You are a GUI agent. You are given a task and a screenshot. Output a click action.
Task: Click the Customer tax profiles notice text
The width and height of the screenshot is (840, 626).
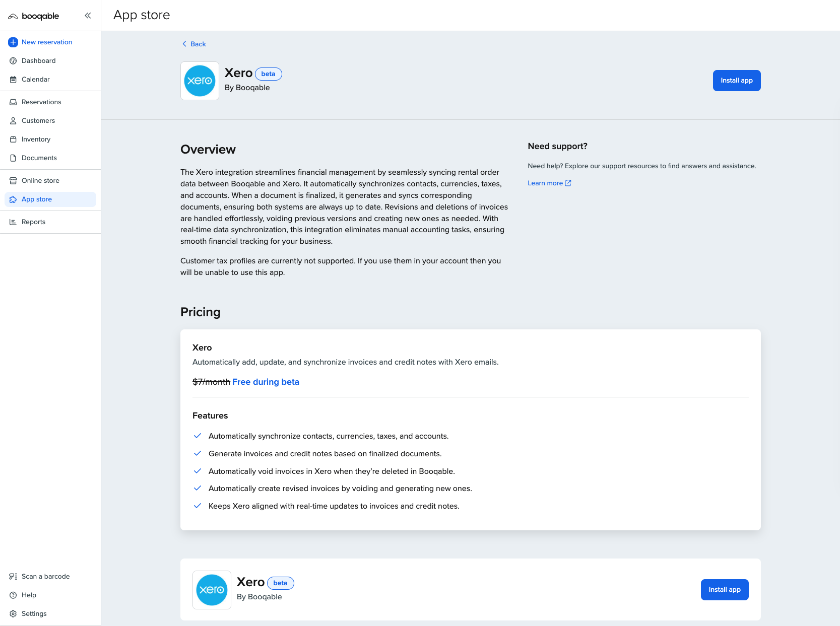click(341, 267)
